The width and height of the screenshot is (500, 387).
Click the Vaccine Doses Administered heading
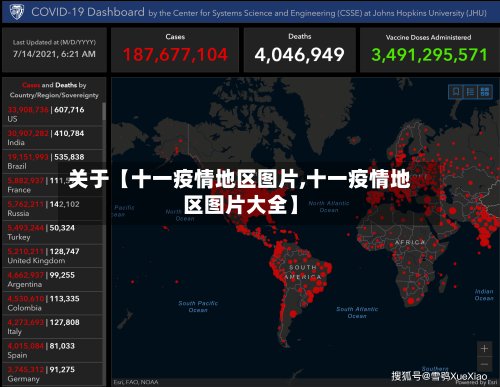pyautogui.click(x=428, y=37)
